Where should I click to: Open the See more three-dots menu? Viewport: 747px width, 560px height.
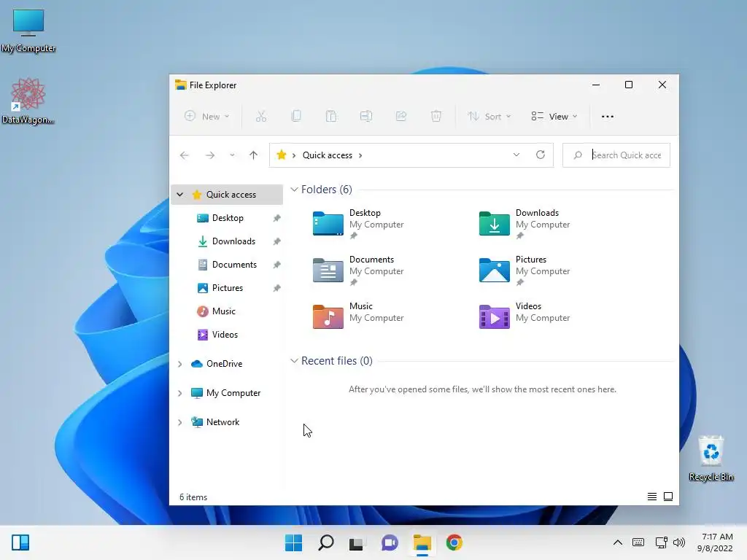608,116
